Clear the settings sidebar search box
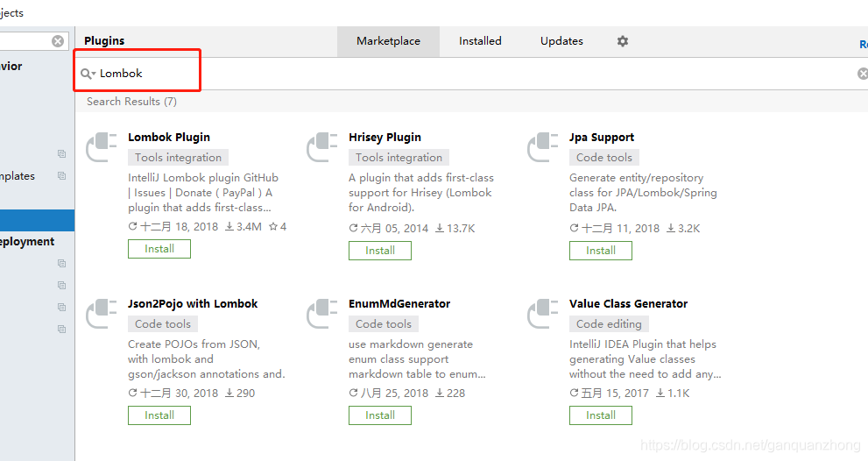Screen dimensions: 868x461 coord(58,41)
